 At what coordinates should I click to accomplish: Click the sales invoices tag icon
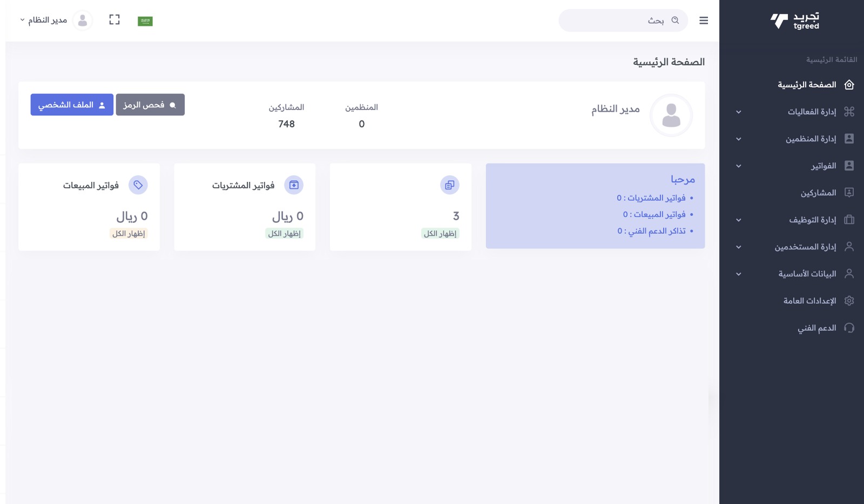coord(138,185)
